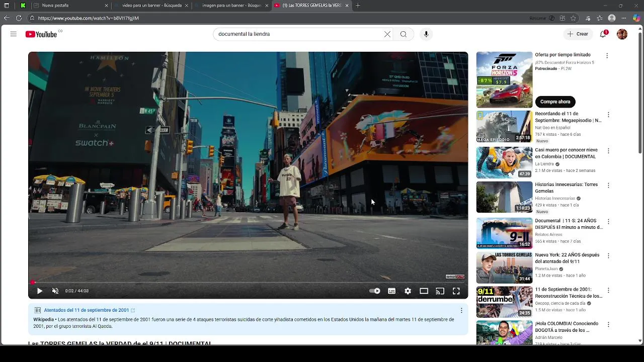
Task: Play the video
Action: 40,291
